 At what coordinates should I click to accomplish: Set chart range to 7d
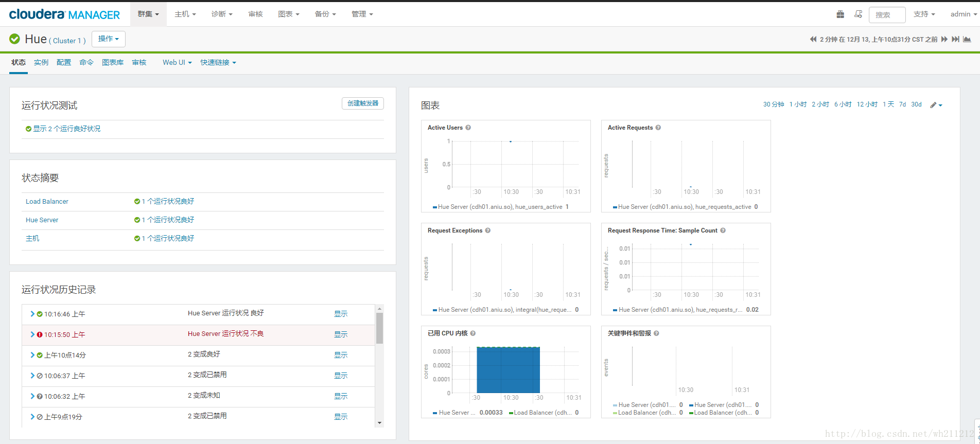click(902, 104)
